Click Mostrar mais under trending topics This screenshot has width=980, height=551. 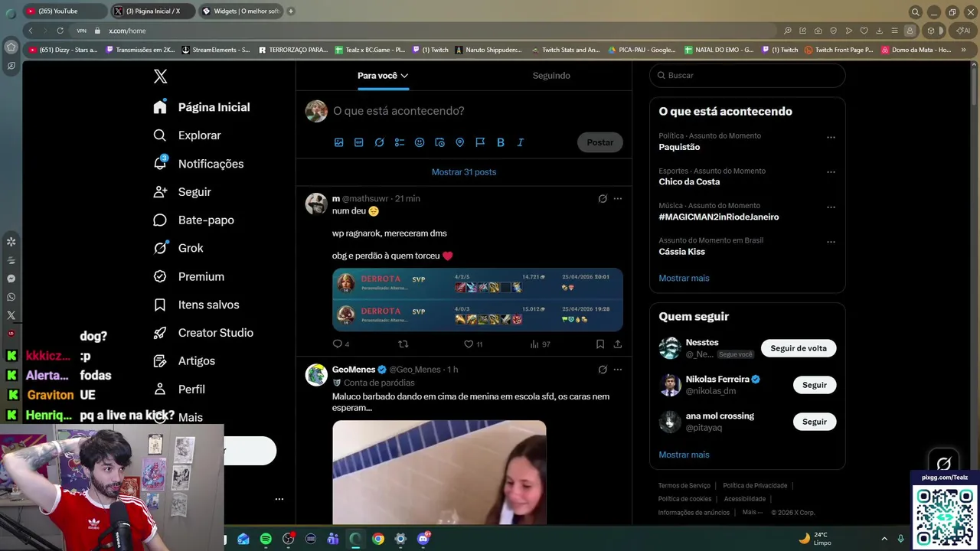[x=684, y=279]
